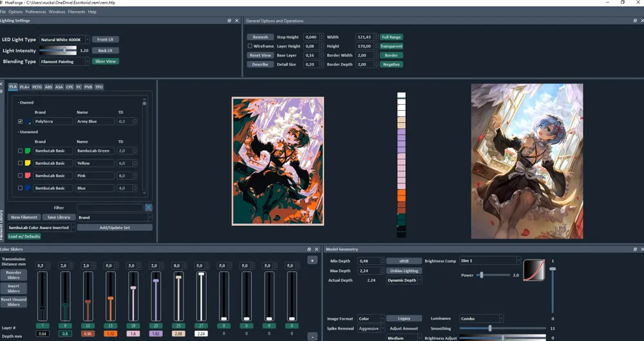Click the brightness curve preview icon

click(534, 270)
